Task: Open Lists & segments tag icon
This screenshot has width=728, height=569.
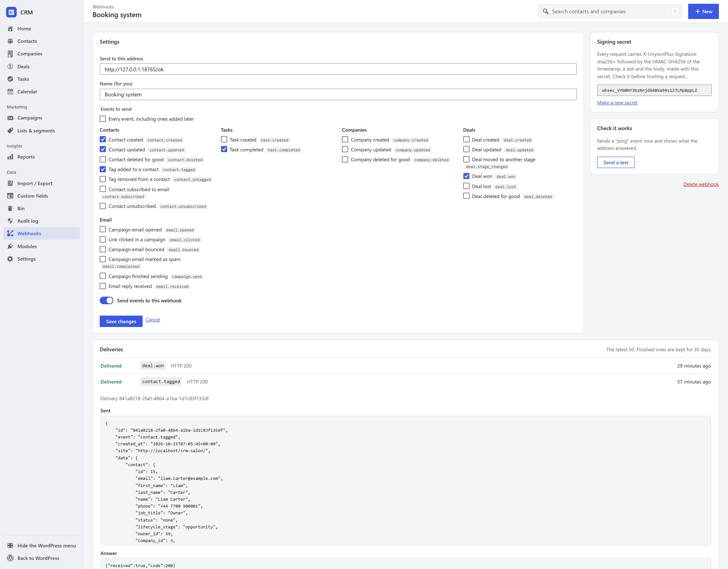Action: (x=10, y=130)
